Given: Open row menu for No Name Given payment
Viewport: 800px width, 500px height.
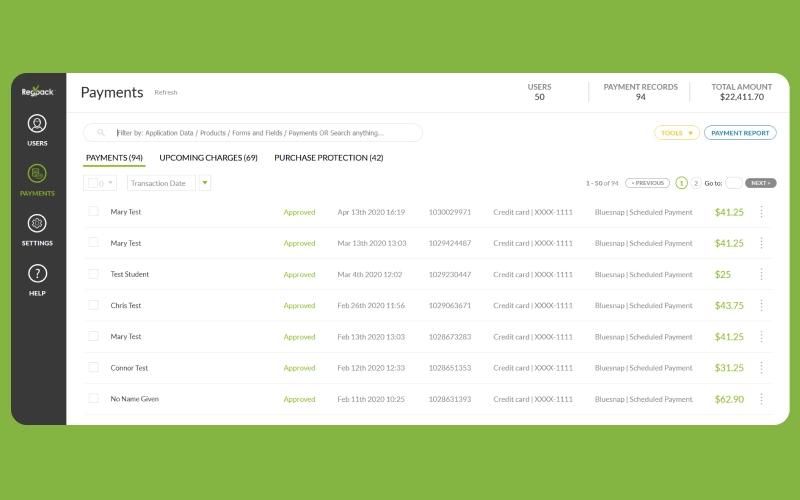Looking at the screenshot, I should [761, 399].
